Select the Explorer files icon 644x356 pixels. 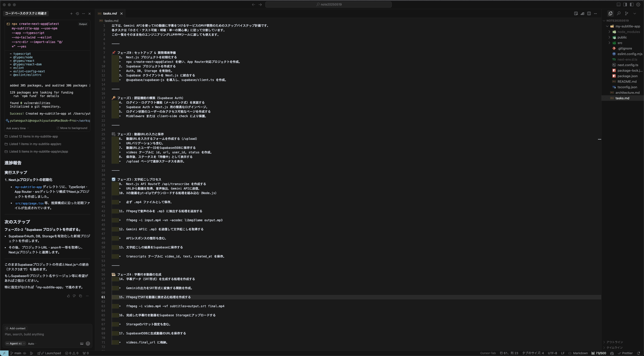click(610, 14)
